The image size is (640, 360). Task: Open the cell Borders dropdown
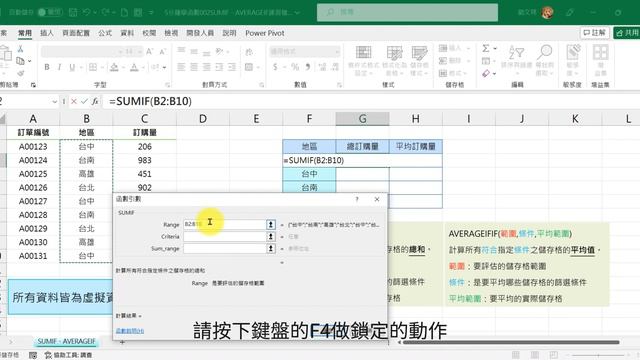(x=101, y=67)
